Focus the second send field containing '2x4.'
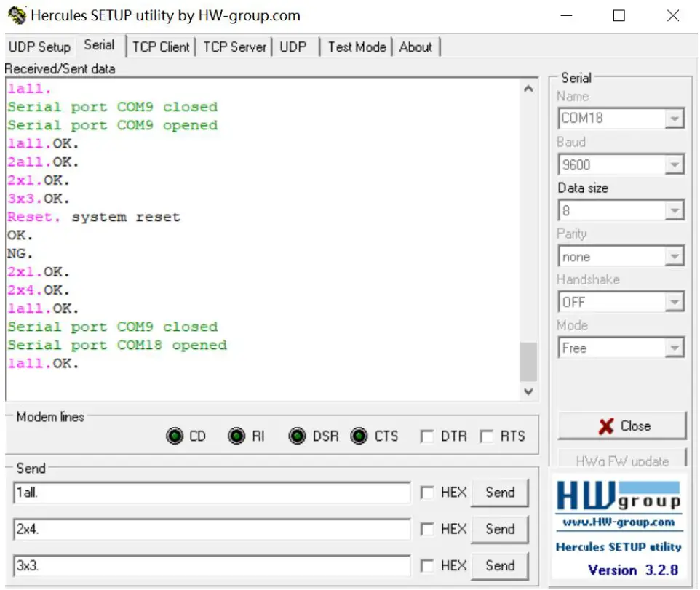The height and width of the screenshot is (590, 700). click(212, 529)
